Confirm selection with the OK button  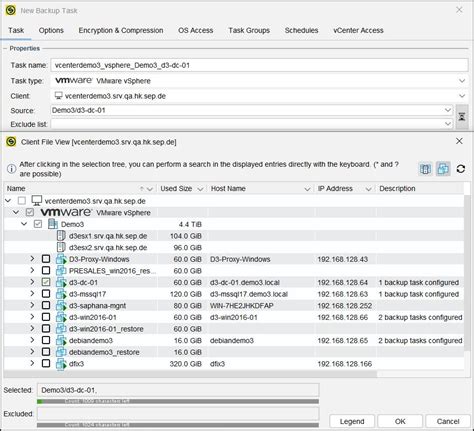400,421
